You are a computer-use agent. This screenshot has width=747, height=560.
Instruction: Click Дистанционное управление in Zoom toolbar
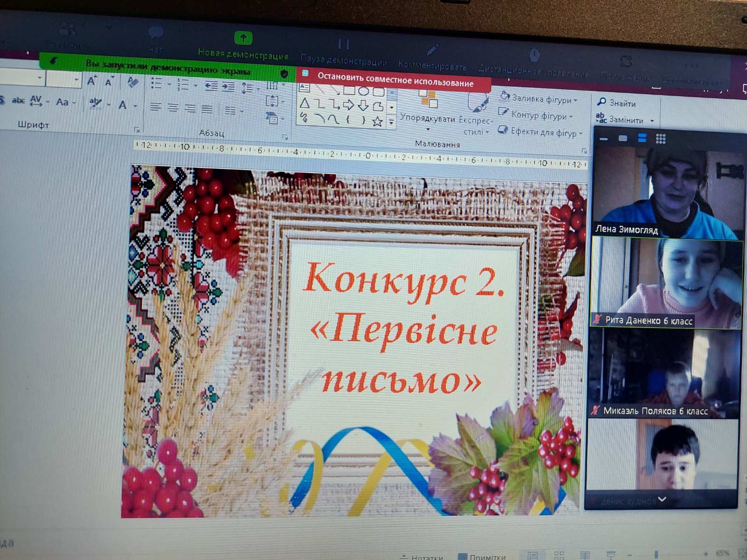point(534,63)
